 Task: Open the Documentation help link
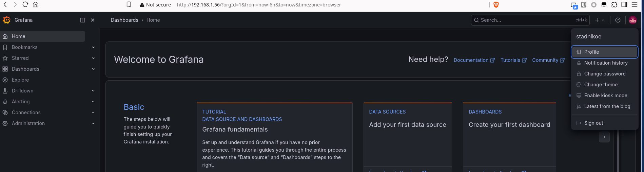point(474,60)
